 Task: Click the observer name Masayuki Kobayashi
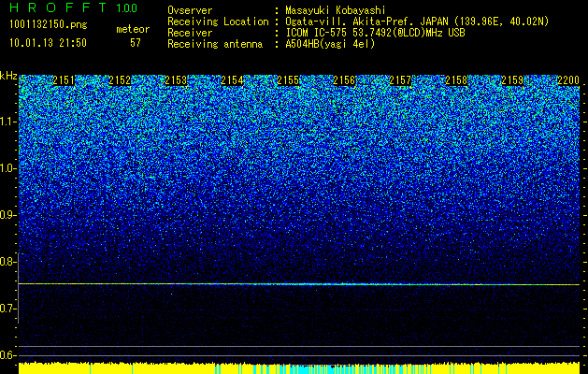pyautogui.click(x=336, y=10)
